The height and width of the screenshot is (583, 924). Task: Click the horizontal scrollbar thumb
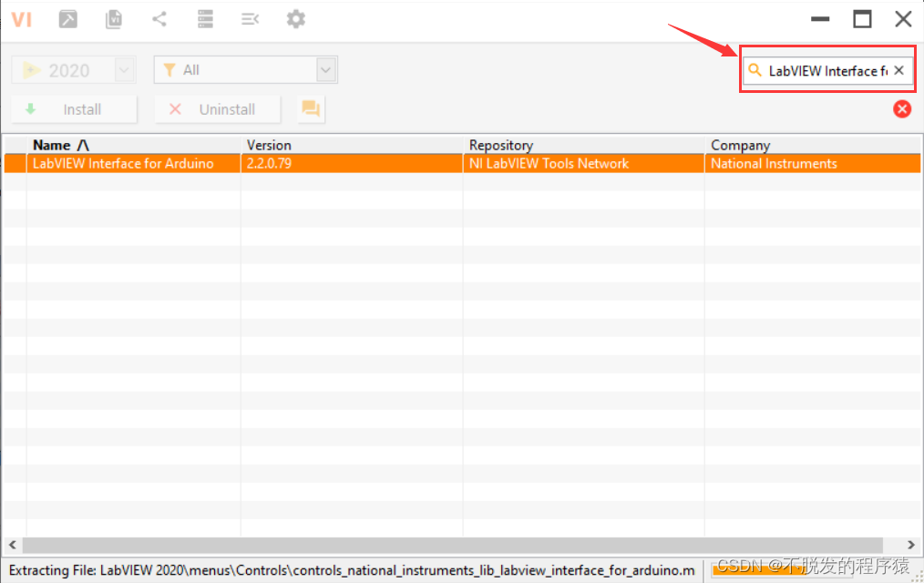coord(453,545)
